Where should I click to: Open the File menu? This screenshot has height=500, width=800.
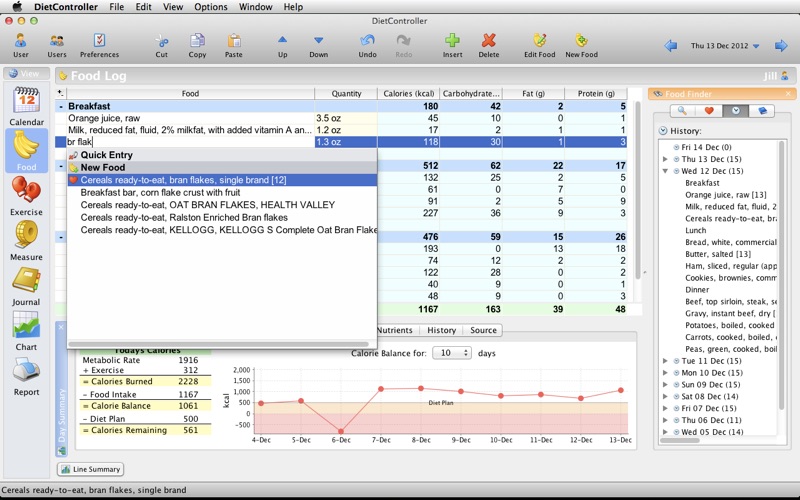click(116, 7)
